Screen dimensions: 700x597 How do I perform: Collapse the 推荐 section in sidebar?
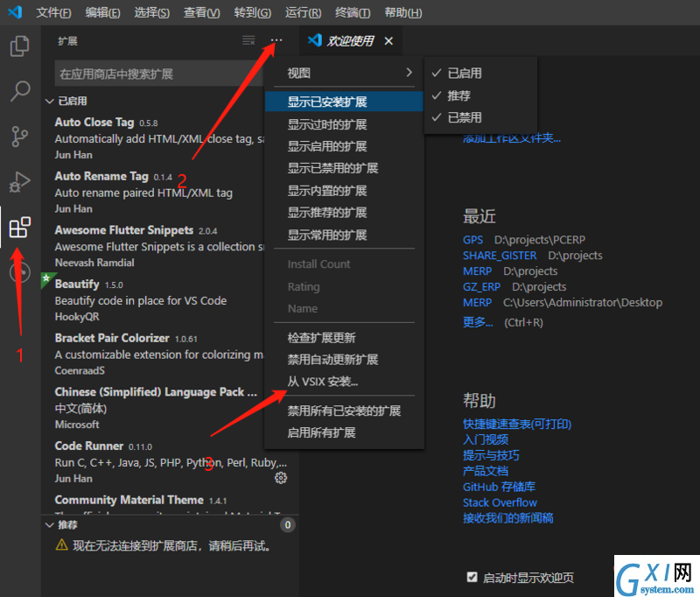(49, 525)
